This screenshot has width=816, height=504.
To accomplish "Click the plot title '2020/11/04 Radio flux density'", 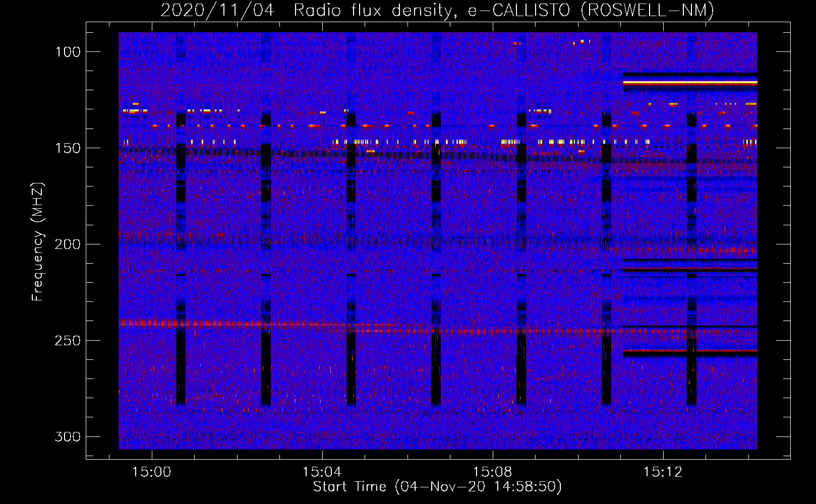I will click(437, 11).
